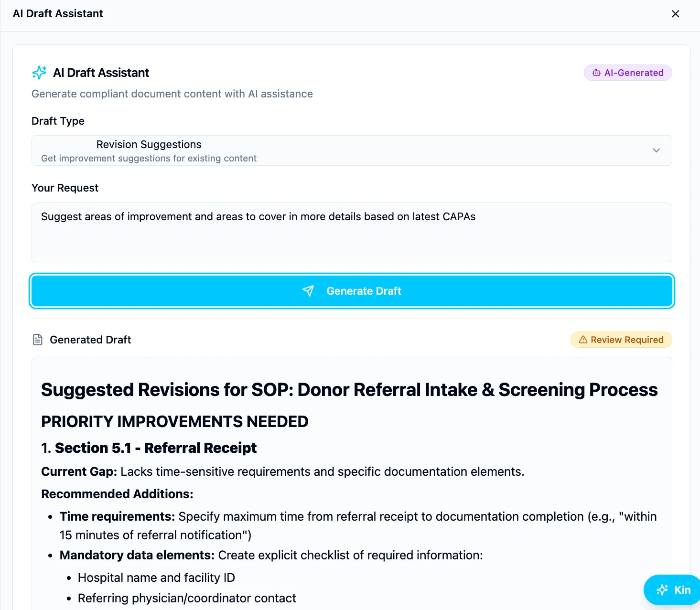Click the 'Mandatory data elements:' bullet
Viewport: 700px width, 610px height.
[271, 555]
